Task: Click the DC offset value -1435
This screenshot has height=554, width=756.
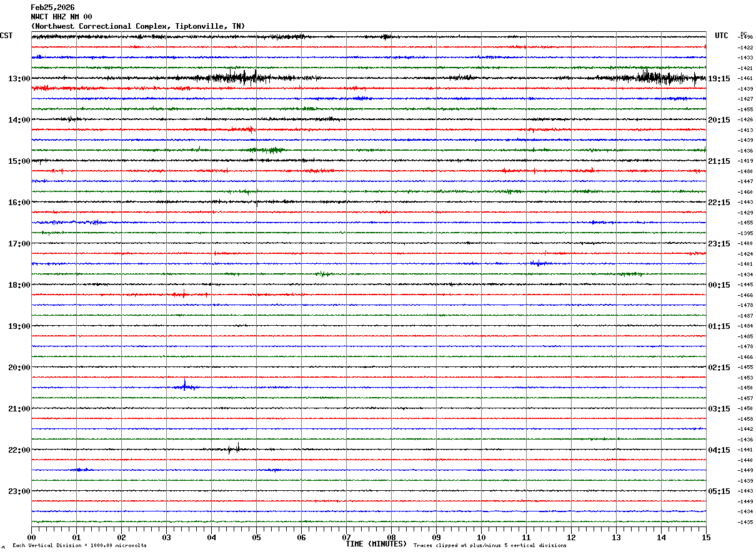Action: [745, 522]
